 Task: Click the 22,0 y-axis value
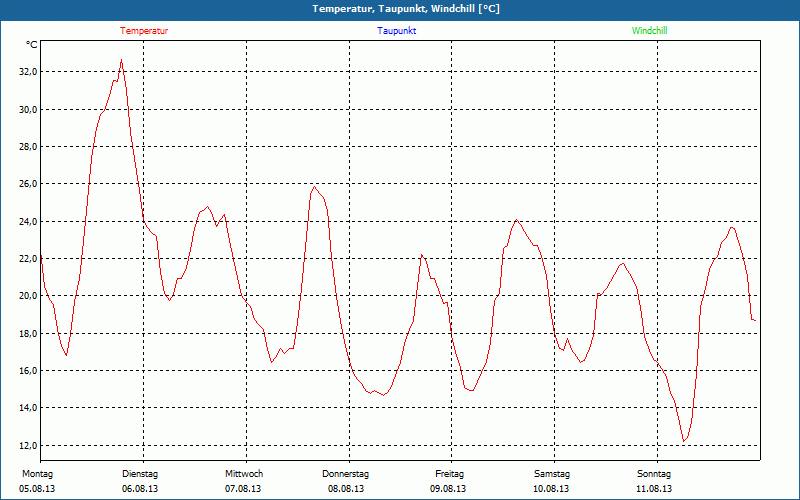coord(28,259)
